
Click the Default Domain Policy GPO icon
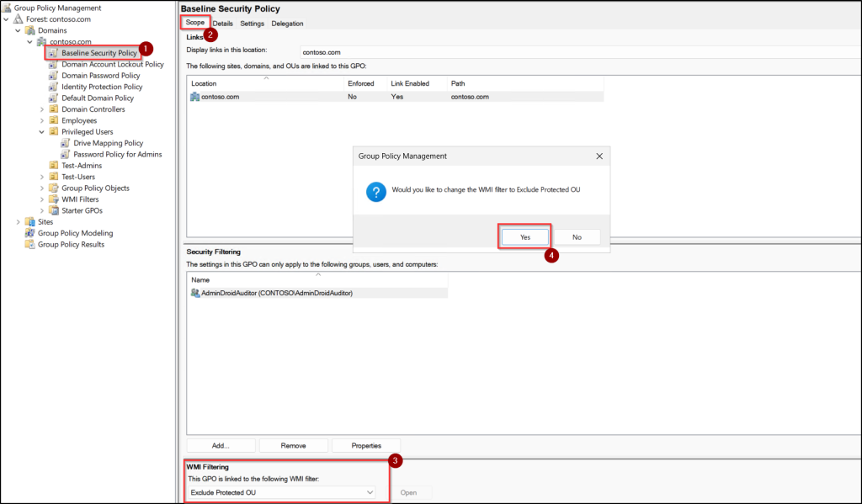pos(52,98)
